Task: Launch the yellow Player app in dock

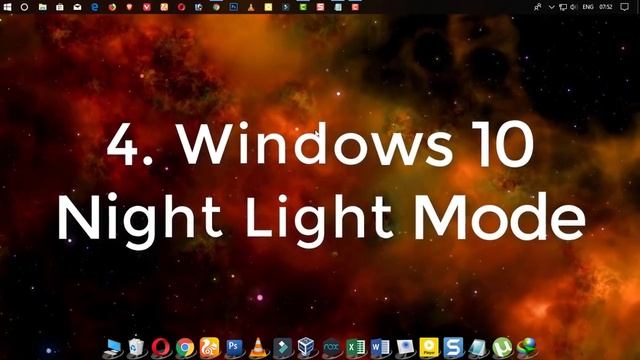Action: pos(429,348)
